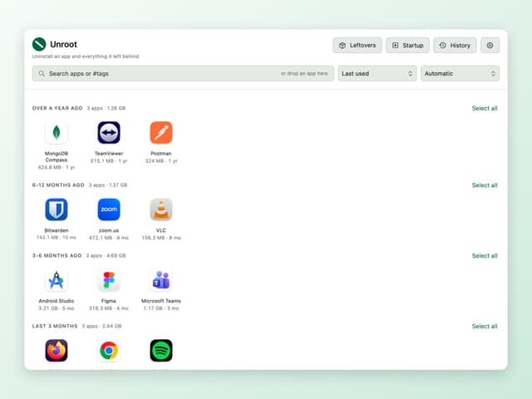Click the 'Microsoft Teams' app name label
532x399 pixels.
click(161, 301)
